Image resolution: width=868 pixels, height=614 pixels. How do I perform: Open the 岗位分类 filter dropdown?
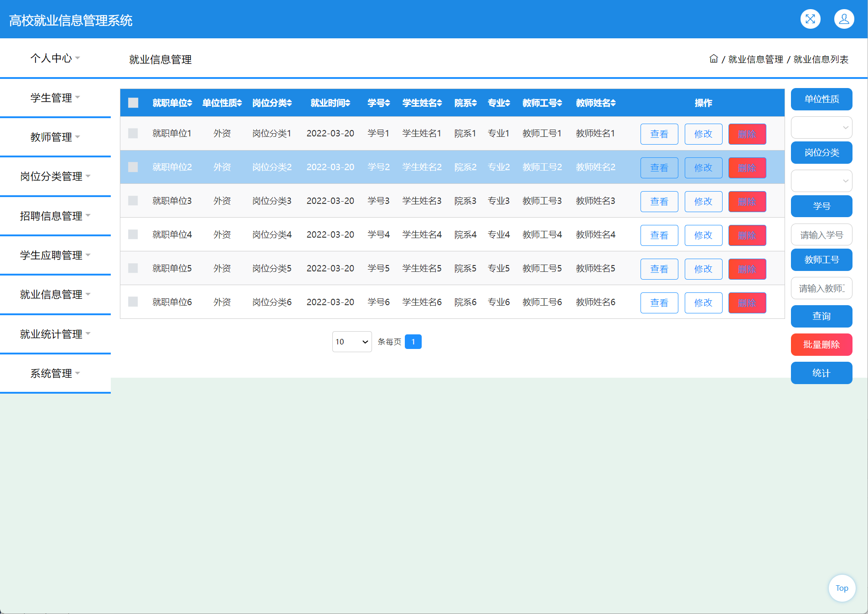pyautogui.click(x=821, y=181)
